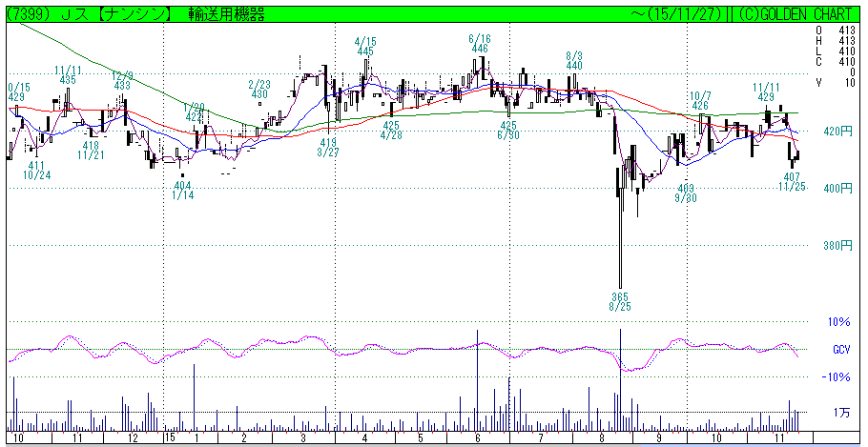Screen dimensions: 868x447
Task: Click the 10% oscillator scale label
Action: pos(839,322)
